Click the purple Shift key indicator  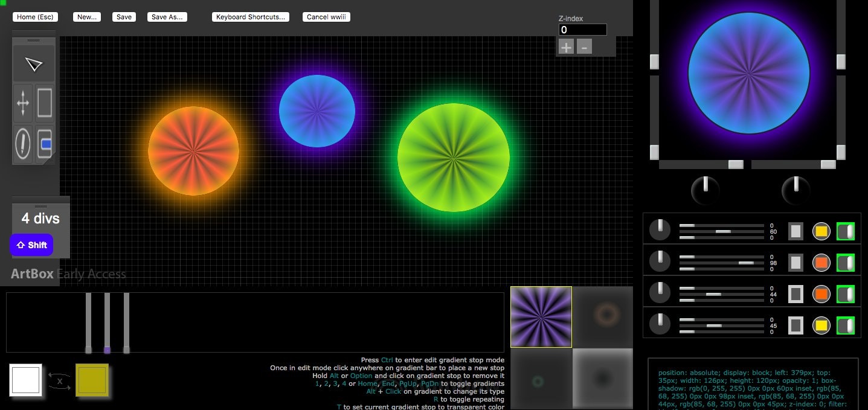[x=32, y=245]
